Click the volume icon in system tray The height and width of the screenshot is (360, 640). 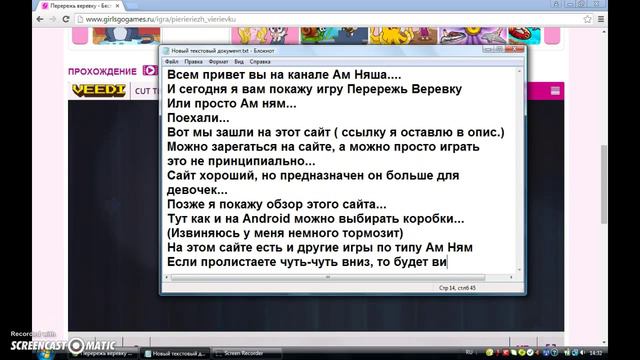[583, 353]
